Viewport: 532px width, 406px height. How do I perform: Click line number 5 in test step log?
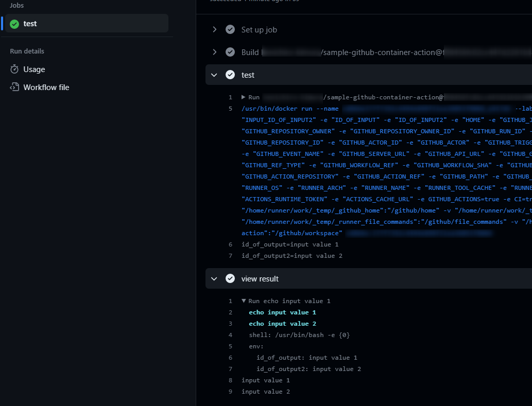[x=230, y=109]
